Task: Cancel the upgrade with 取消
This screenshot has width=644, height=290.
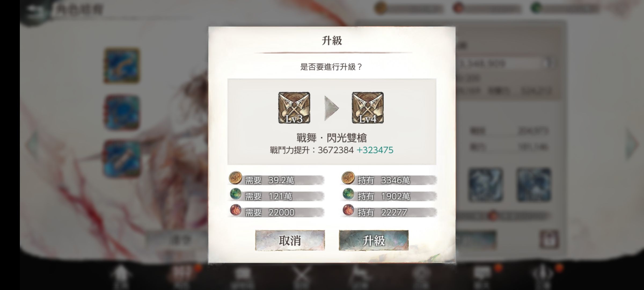Action: coord(290,240)
